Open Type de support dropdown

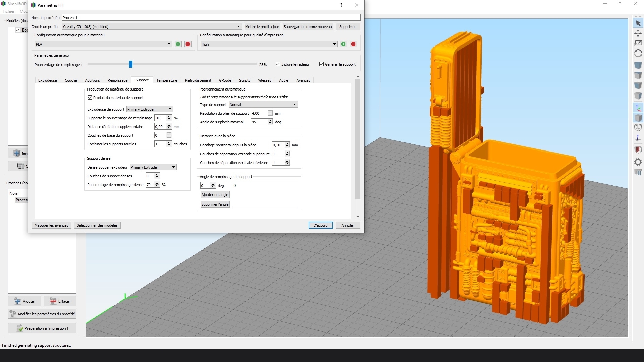pyautogui.click(x=263, y=105)
